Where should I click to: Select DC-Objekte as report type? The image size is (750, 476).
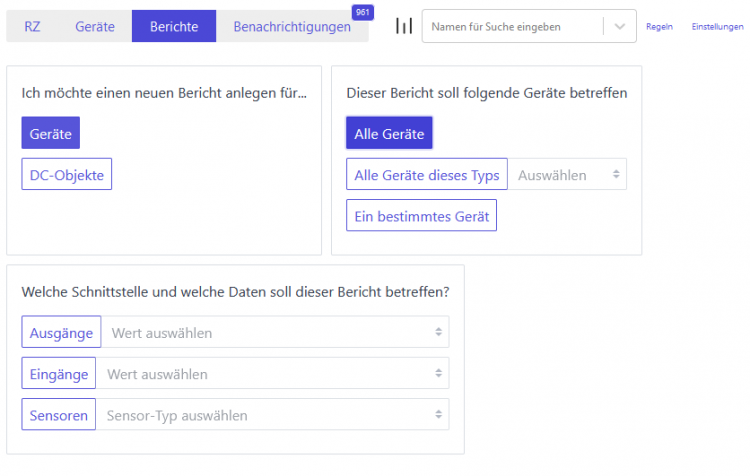tap(66, 175)
